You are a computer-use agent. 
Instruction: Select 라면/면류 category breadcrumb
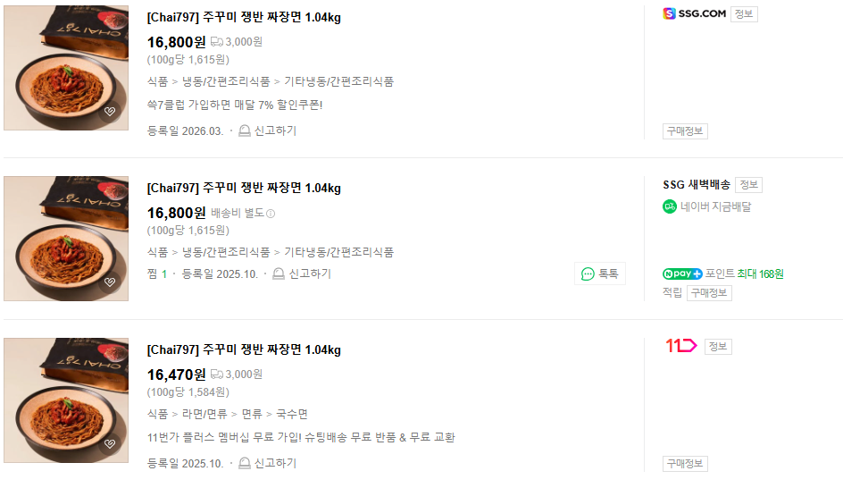click(204, 414)
